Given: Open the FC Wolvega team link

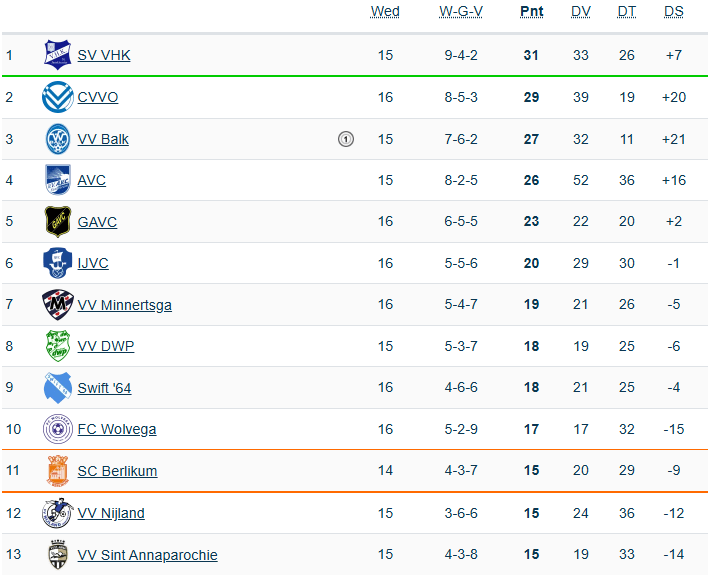Looking at the screenshot, I should (116, 430).
